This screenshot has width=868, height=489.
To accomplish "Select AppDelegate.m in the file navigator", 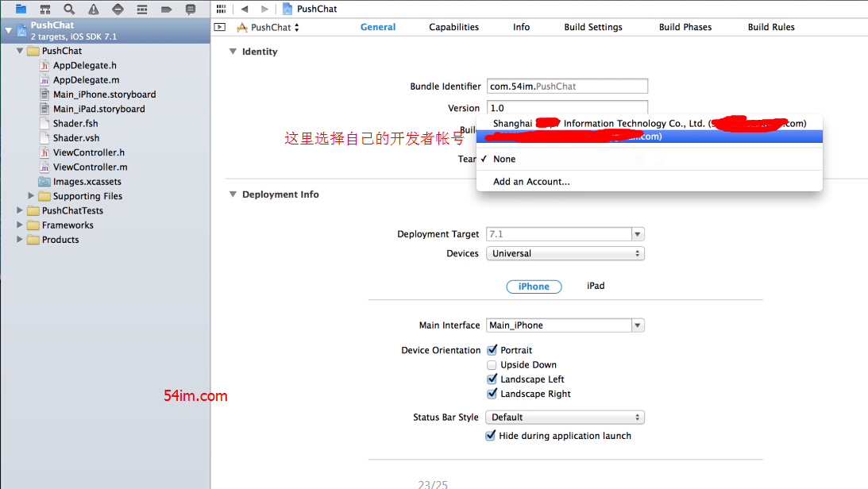I will 86,80.
